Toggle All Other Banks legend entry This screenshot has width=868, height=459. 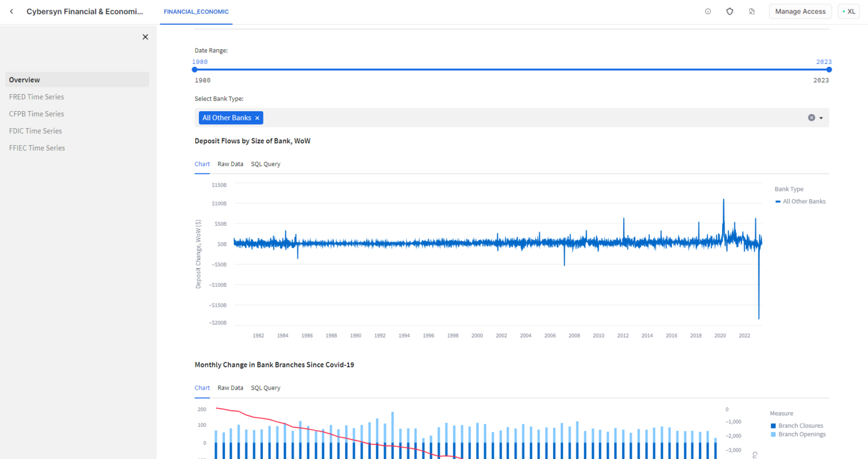pyautogui.click(x=804, y=202)
